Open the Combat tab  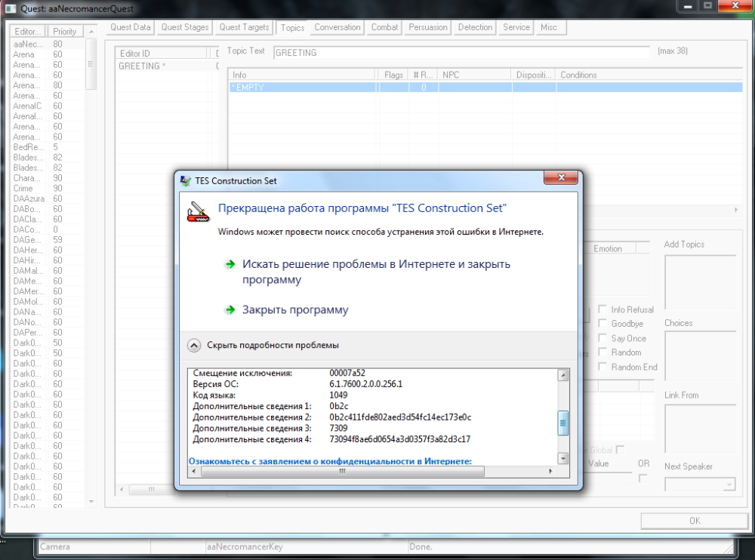(x=384, y=27)
